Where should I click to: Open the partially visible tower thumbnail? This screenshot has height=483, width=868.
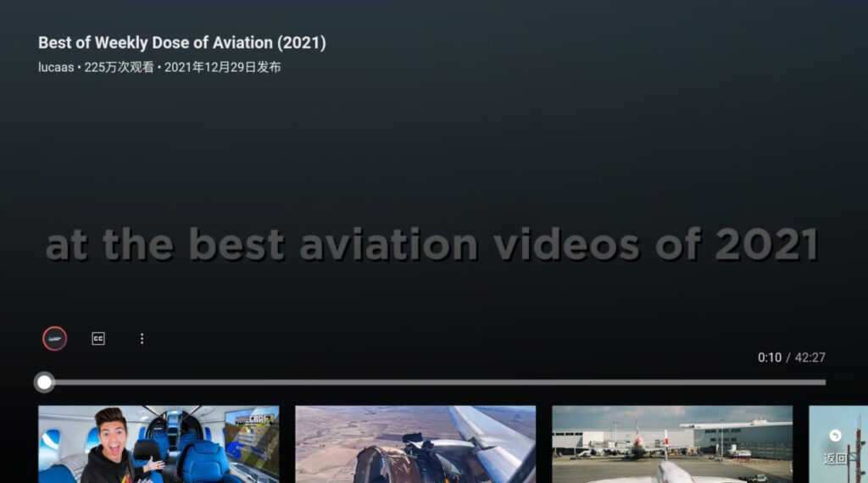pyautogui.click(x=838, y=444)
